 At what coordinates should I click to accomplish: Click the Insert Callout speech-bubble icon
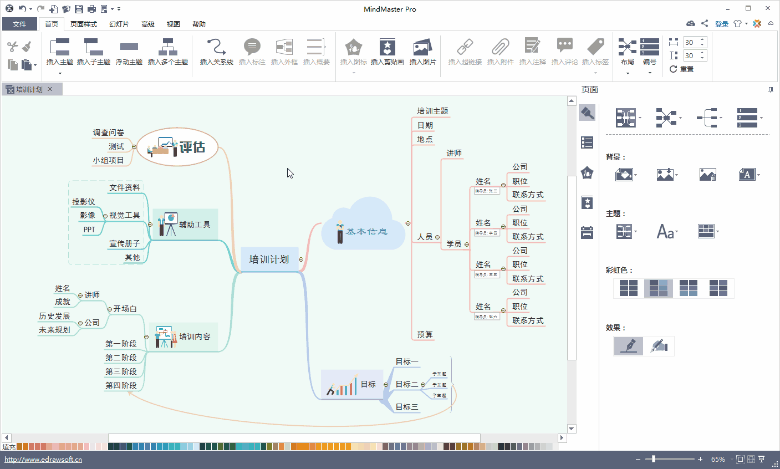pos(252,47)
